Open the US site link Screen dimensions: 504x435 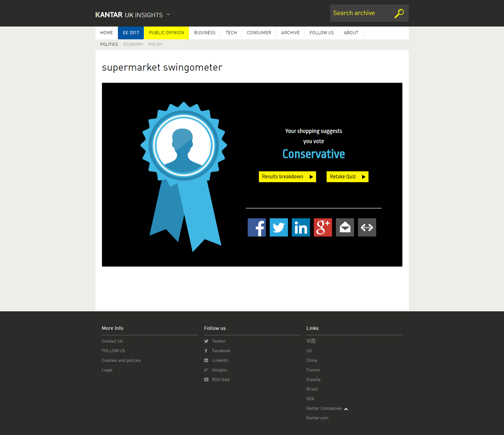point(309,351)
